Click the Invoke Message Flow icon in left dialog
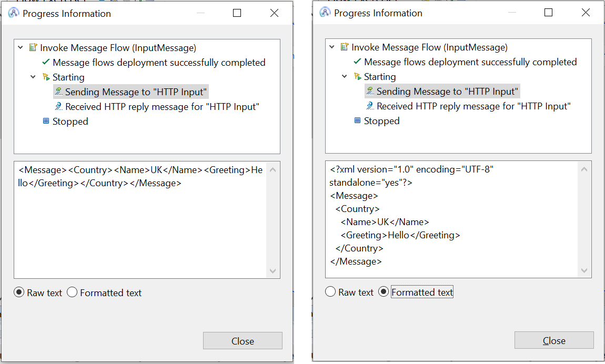The height and width of the screenshot is (364, 605). [33, 47]
